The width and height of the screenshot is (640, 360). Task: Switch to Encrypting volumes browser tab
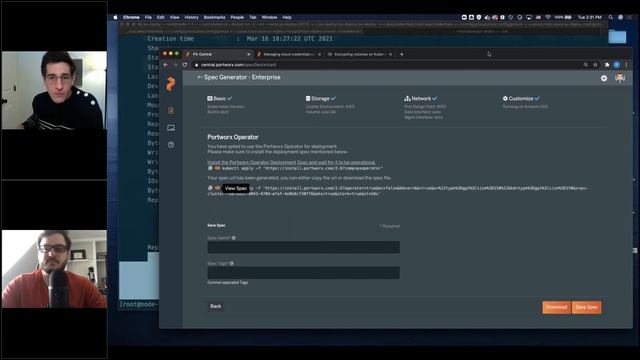pos(360,54)
